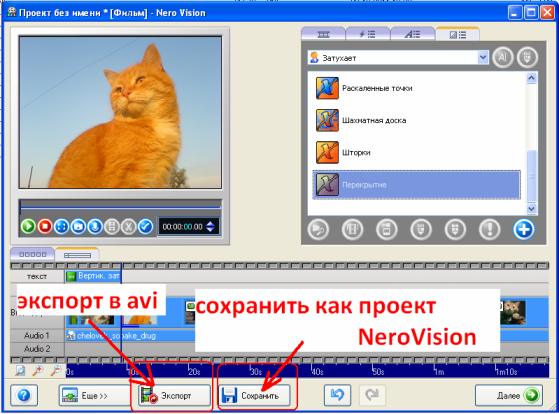This screenshot has width=559, height=414.
Task: Click the round exclamation mark icon
Action: tap(489, 229)
